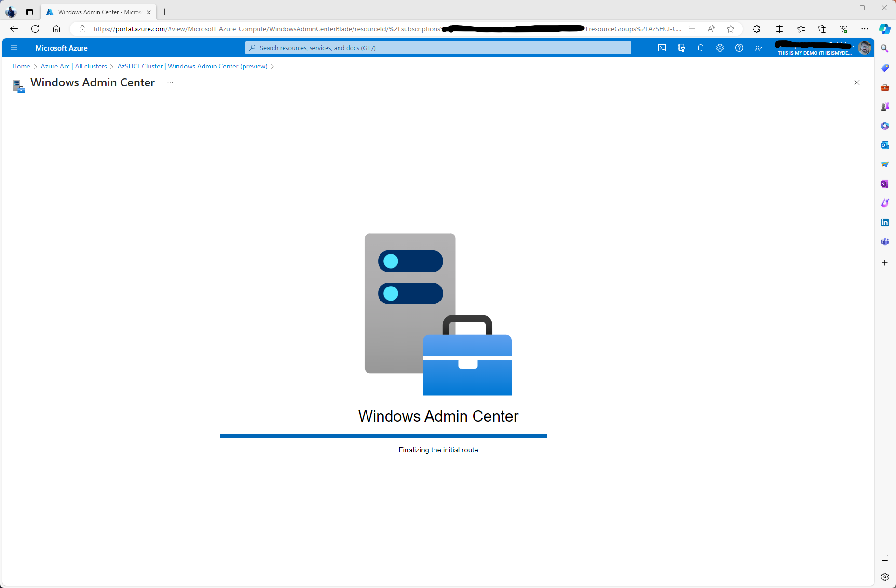The width and height of the screenshot is (896, 588).
Task: Open the Games chess sidebar icon
Action: pos(884,107)
